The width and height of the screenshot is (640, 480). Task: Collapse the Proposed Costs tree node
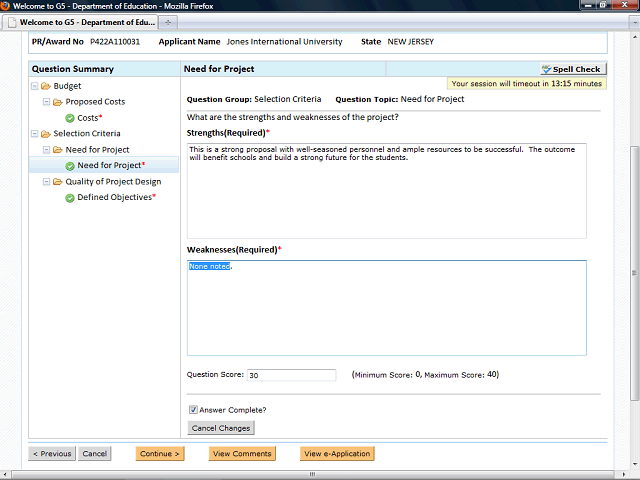47,102
